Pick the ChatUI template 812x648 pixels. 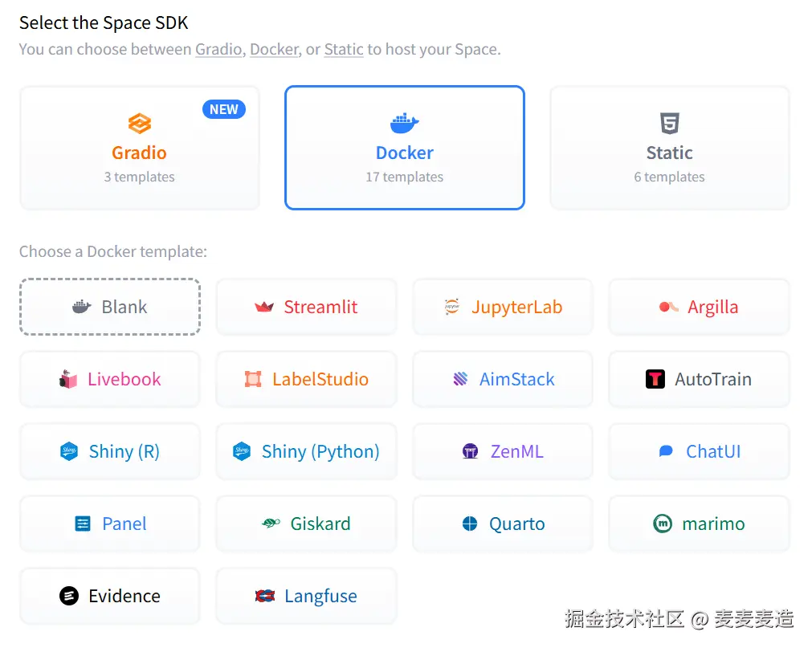699,451
